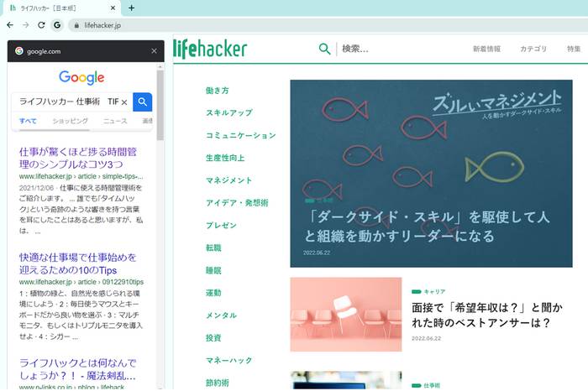
Task: Open the ダークサイド・スキル featured article banner
Action: [431, 174]
